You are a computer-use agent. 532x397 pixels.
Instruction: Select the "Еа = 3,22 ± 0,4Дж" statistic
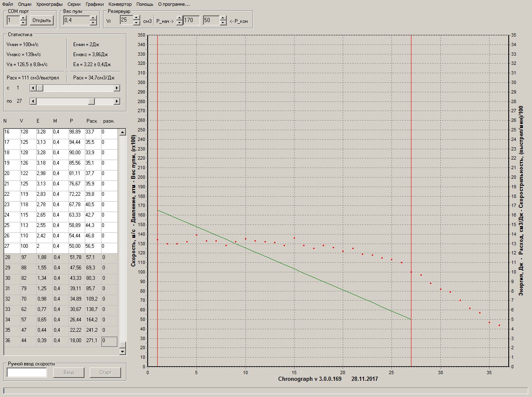click(92, 64)
